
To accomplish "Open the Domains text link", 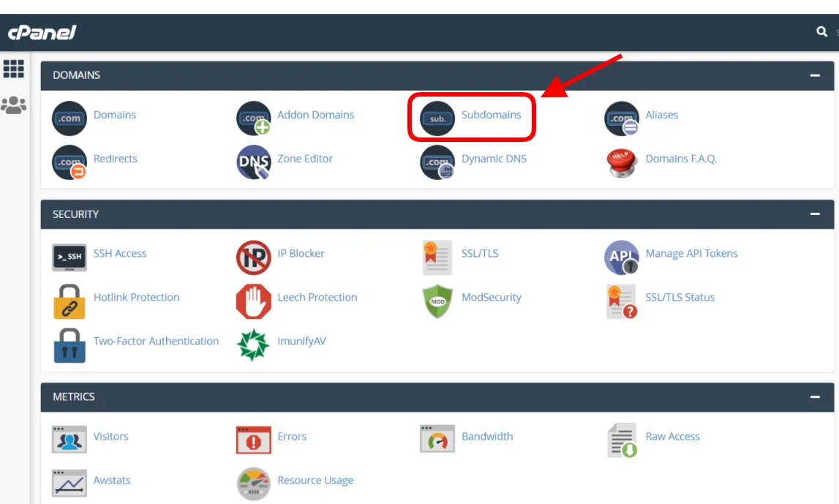I will [115, 115].
